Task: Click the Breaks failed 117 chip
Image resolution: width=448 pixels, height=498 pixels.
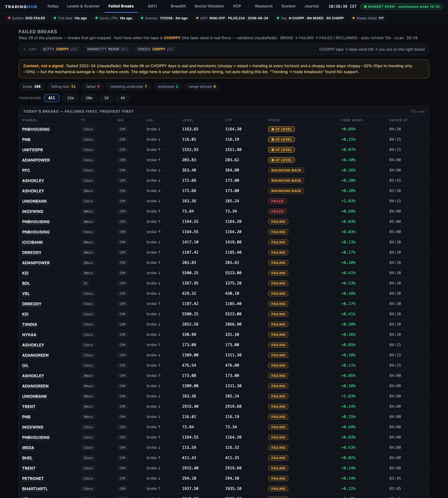Action: click(368, 18)
